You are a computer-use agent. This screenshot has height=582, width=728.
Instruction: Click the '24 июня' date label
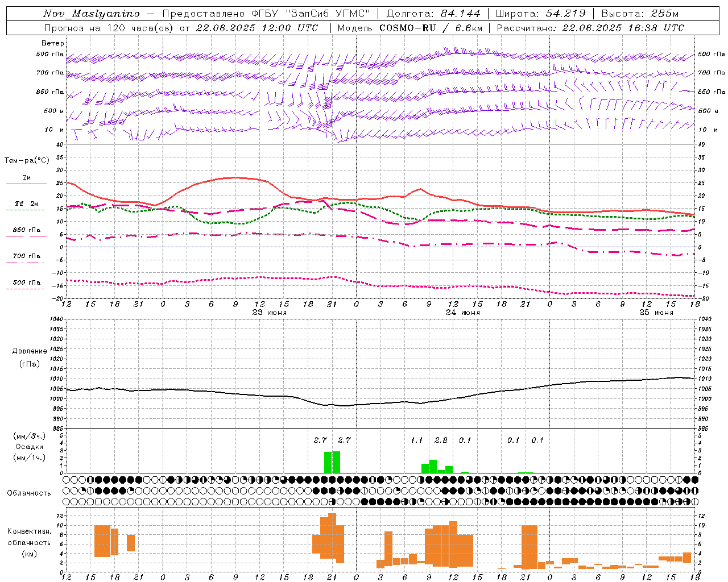point(463,313)
